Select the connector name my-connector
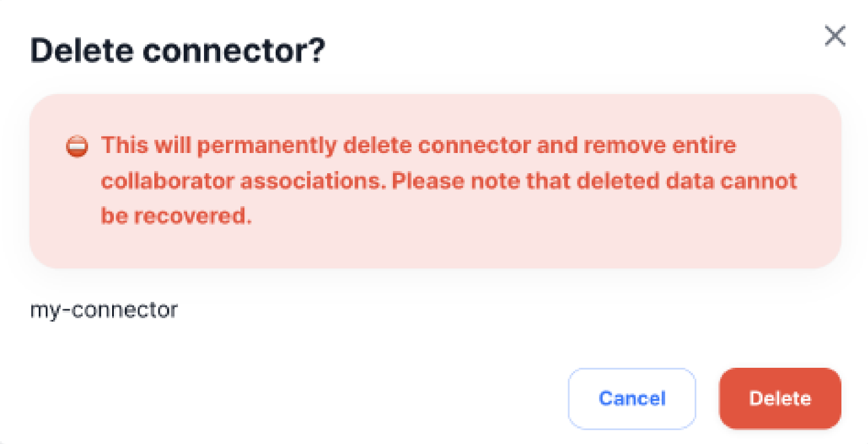The width and height of the screenshot is (868, 444). [x=104, y=310]
